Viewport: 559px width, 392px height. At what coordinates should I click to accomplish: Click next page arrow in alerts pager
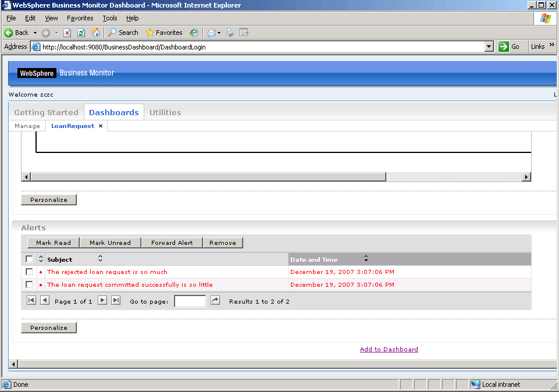(102, 301)
